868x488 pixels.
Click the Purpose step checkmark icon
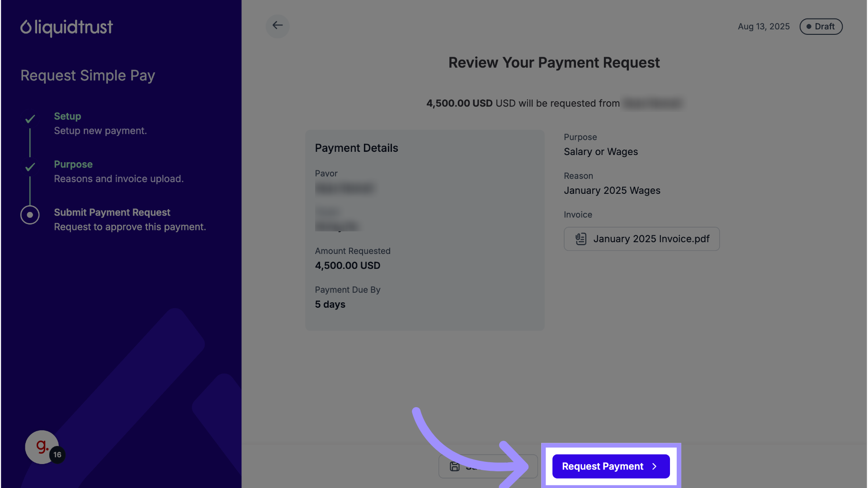pyautogui.click(x=30, y=167)
